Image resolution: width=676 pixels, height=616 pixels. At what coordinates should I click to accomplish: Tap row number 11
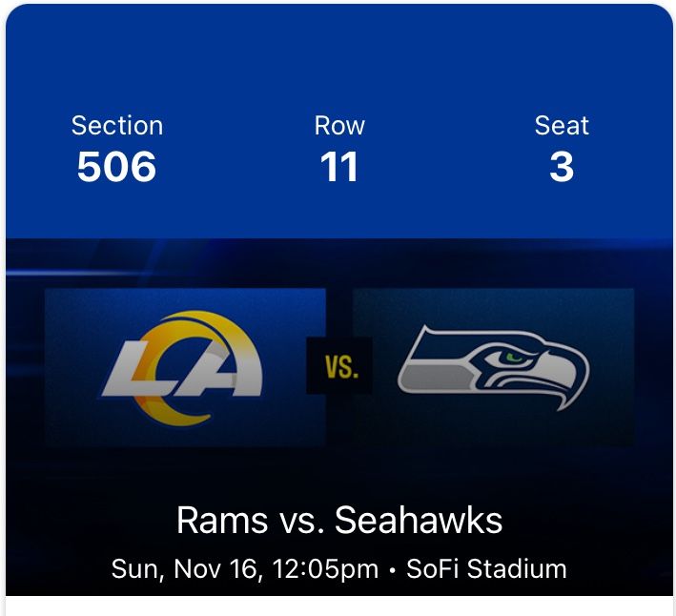tap(339, 168)
